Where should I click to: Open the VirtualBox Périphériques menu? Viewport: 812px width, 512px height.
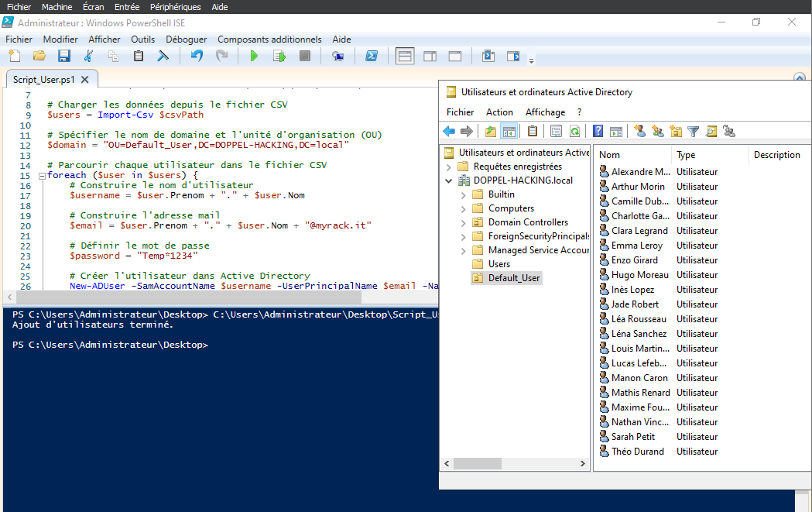click(175, 7)
